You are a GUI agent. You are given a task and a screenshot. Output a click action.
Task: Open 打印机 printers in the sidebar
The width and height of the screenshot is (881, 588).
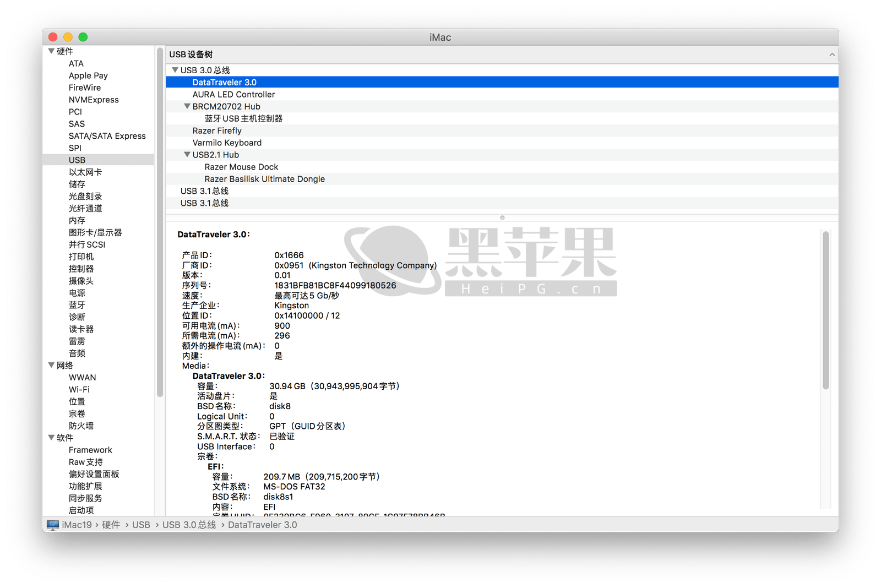point(81,257)
